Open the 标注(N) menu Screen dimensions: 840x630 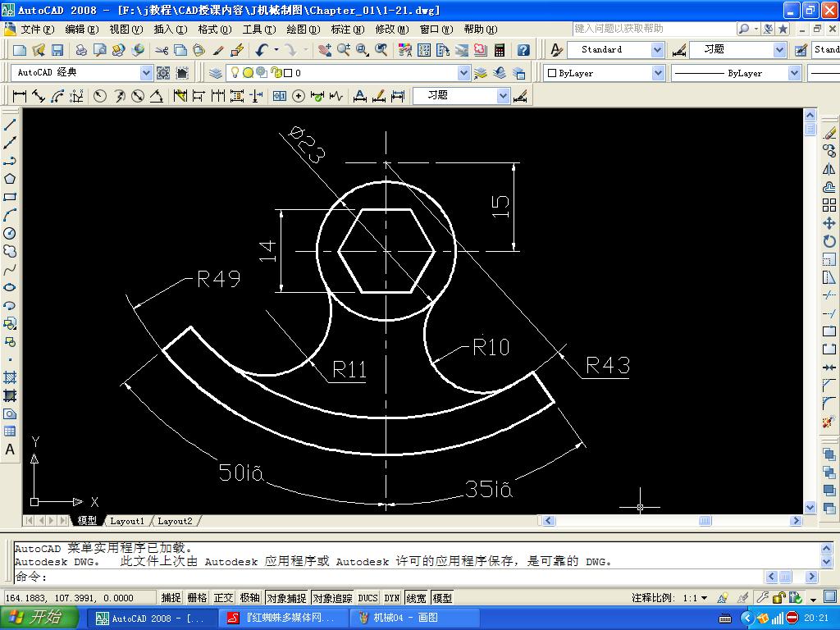click(x=348, y=30)
